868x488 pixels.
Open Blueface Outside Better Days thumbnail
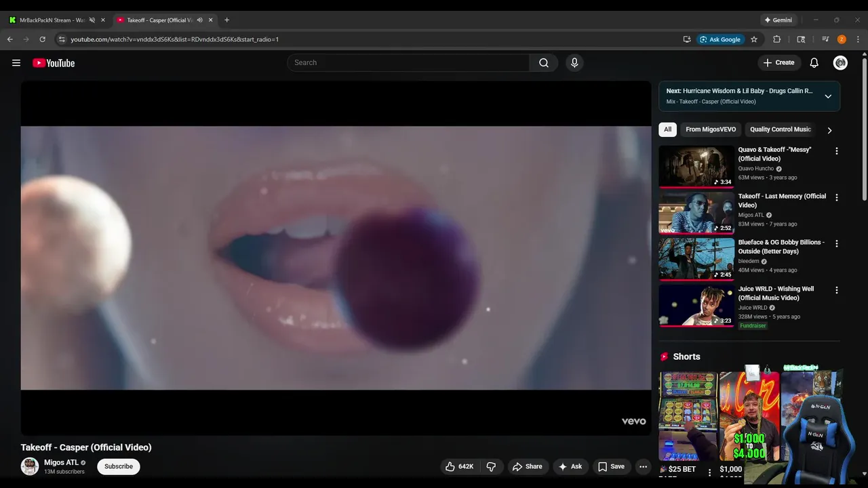696,259
